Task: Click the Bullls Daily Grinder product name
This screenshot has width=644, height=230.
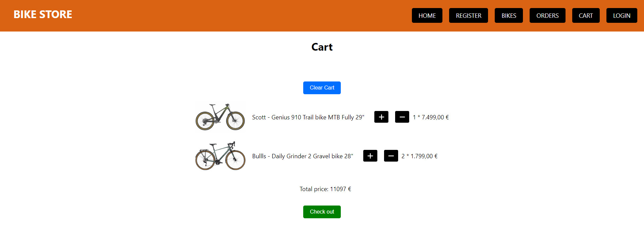Action: tap(303, 156)
